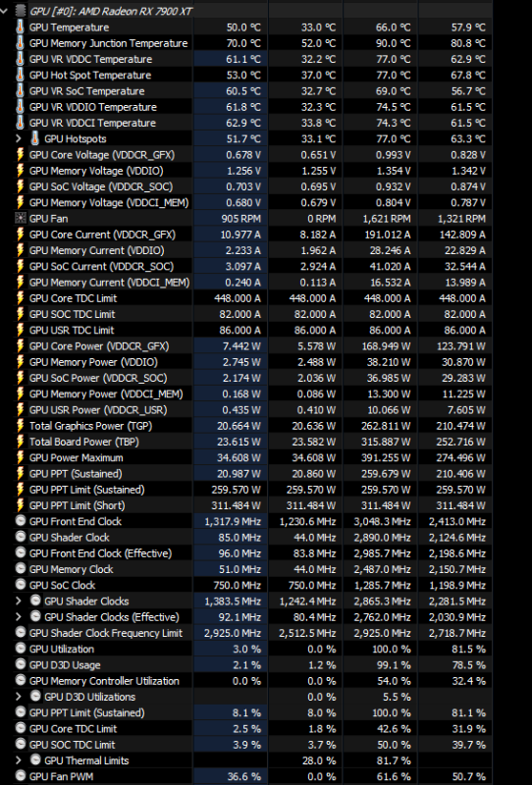
Task: Click the GPU Memory Voltage (VDDIO) lightning icon
Action: pos(20,171)
